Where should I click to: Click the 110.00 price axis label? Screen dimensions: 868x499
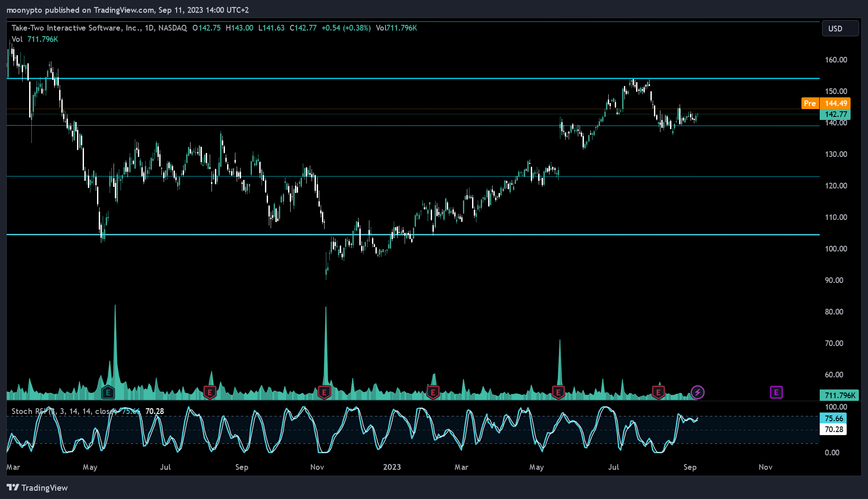pyautogui.click(x=836, y=217)
